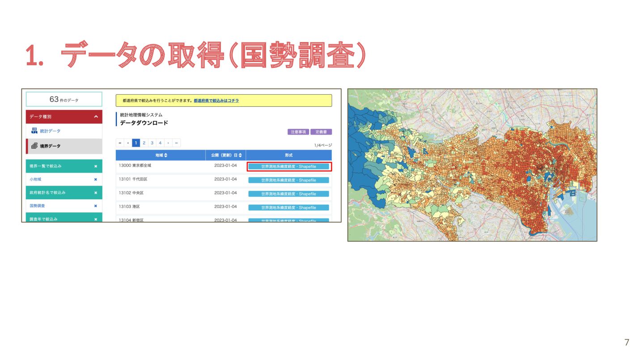Click the Tokyo choropleth map image
Screen dimensions: 644x362
(472, 165)
